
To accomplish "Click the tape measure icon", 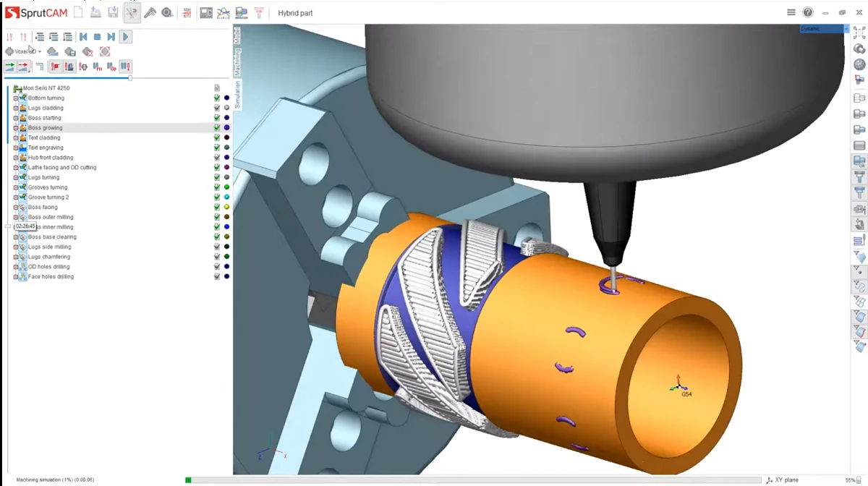I will click(167, 12).
